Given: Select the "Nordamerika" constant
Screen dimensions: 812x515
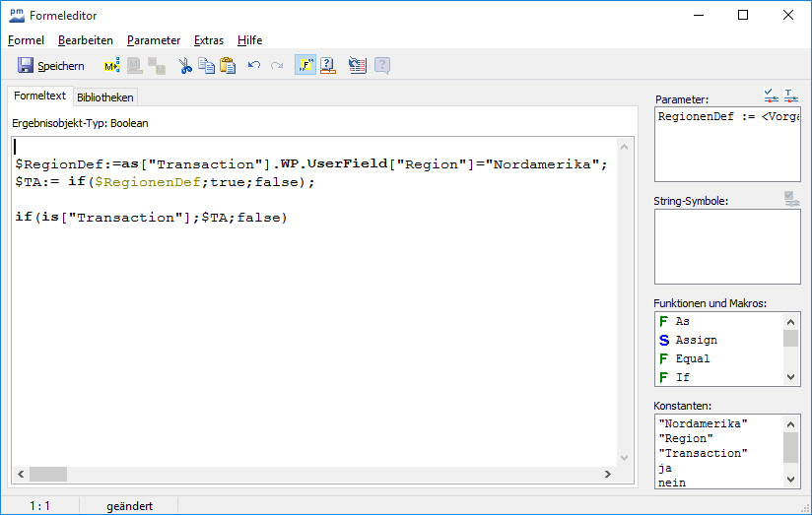Looking at the screenshot, I should pos(704,423).
